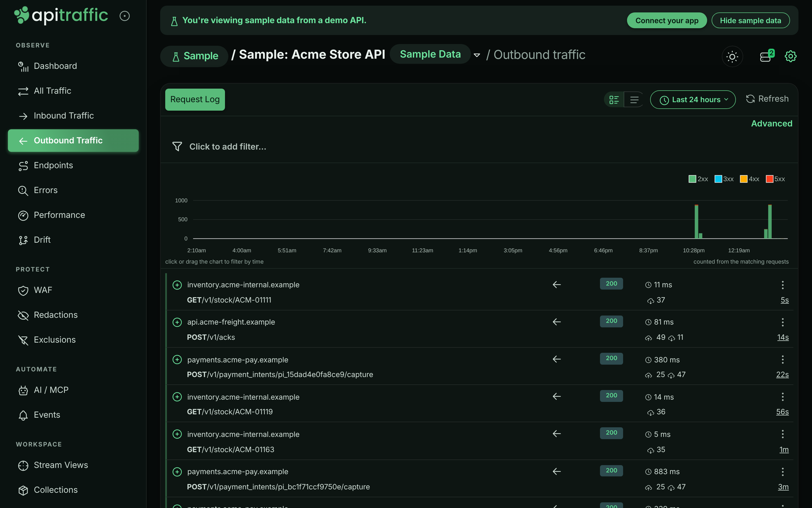Click the Drift branch icon
812x508 pixels.
pos(23,240)
